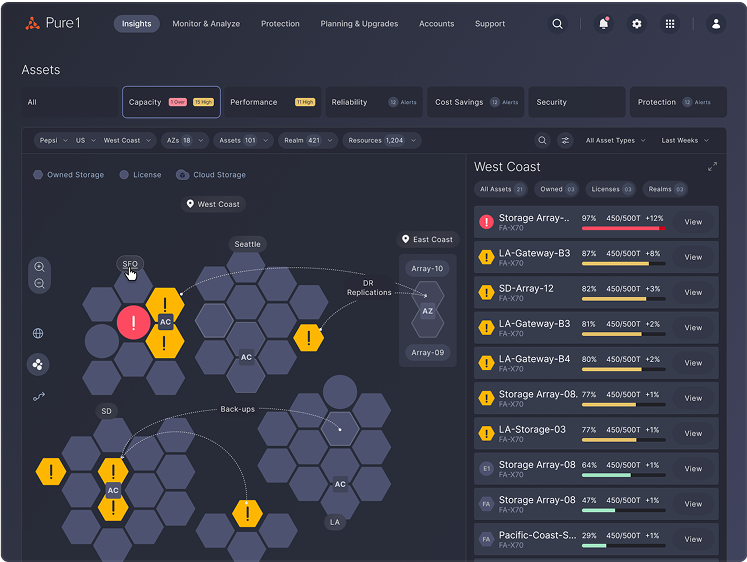Go to the Insights menu

pyautogui.click(x=137, y=24)
